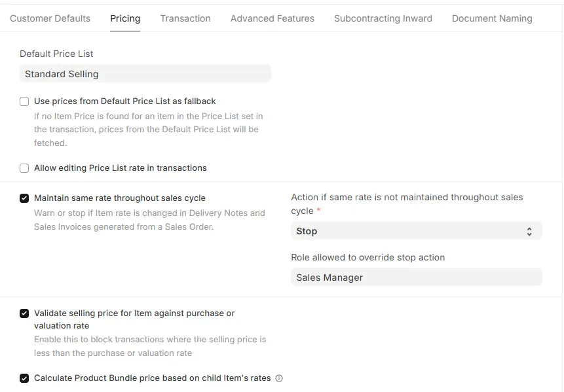Check Allow editing Price List rate in transactions
Screen dimensions: 564x392
(x=24, y=168)
